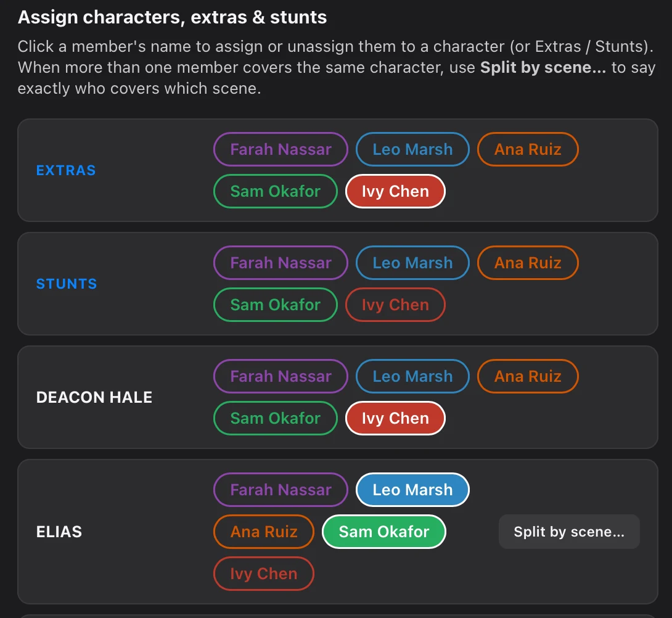Assign Sam Okafor to Extras
The width and height of the screenshot is (672, 618).
point(275,191)
